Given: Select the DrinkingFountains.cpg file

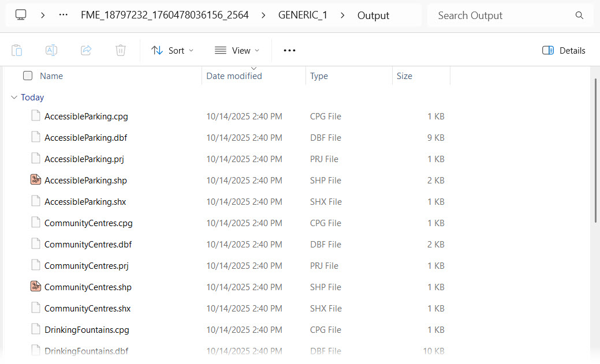Looking at the screenshot, I should point(87,330).
